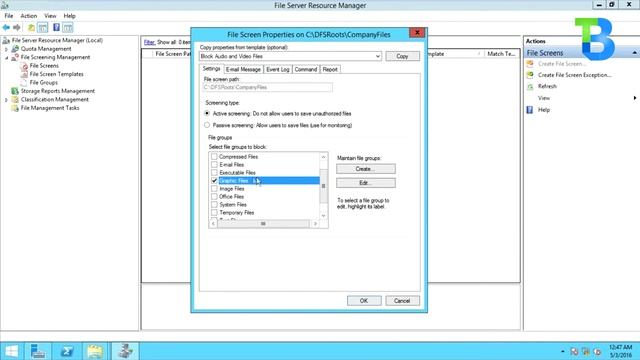Click Storage Reports Management icon
The image size is (640, 360).
point(15,91)
